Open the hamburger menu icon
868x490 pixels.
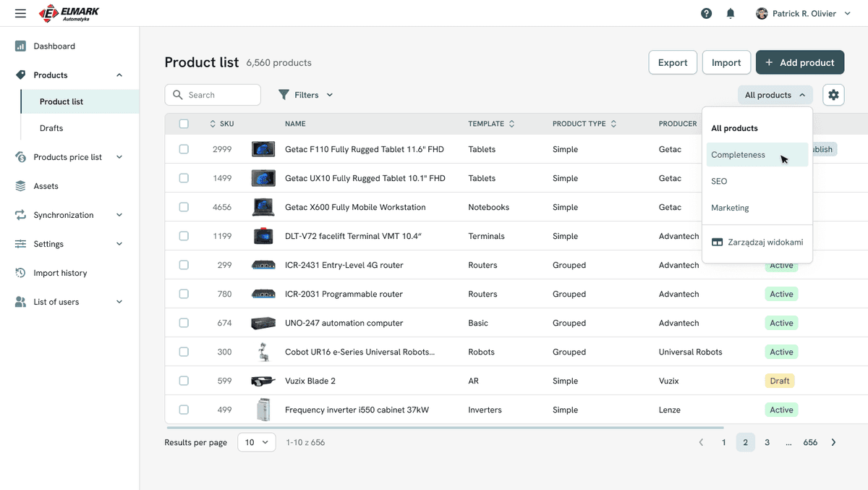pos(20,14)
